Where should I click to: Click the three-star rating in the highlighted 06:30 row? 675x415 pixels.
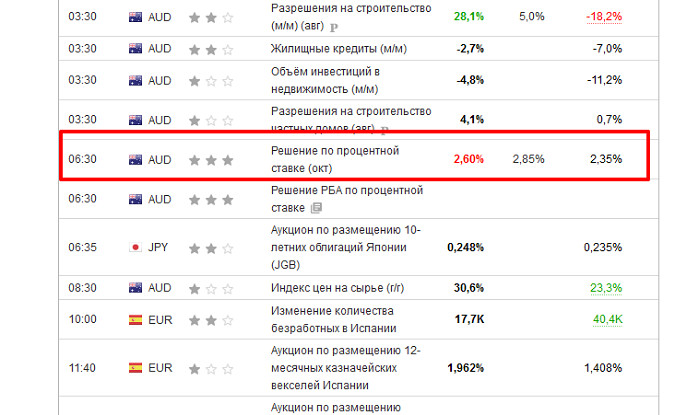211,159
